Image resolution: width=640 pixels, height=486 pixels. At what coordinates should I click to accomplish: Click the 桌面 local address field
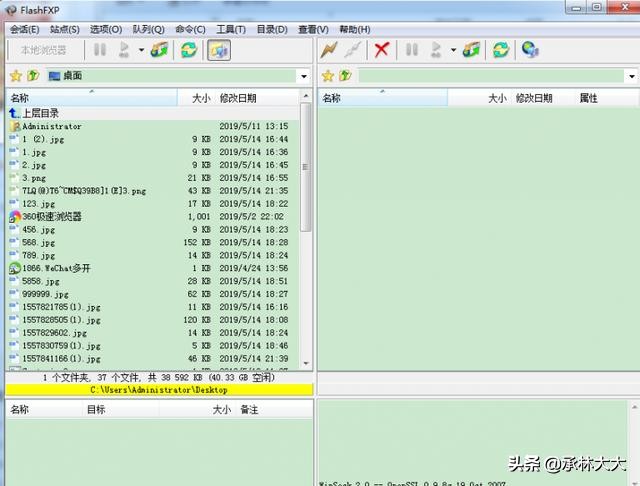[x=171, y=76]
